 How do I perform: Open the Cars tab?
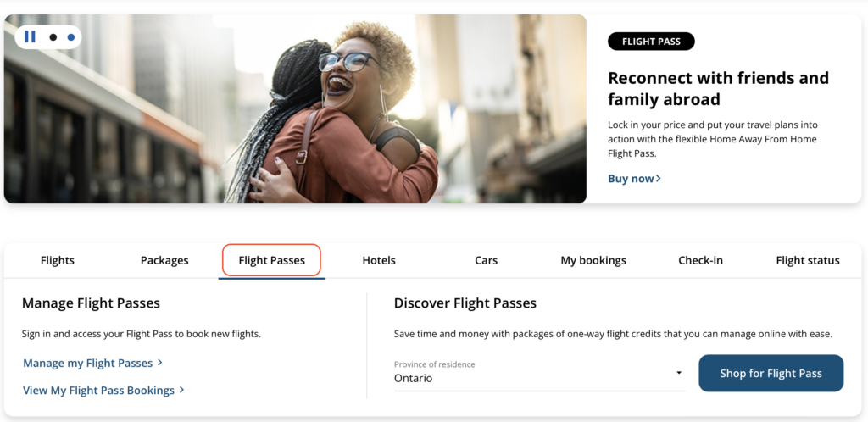click(486, 260)
